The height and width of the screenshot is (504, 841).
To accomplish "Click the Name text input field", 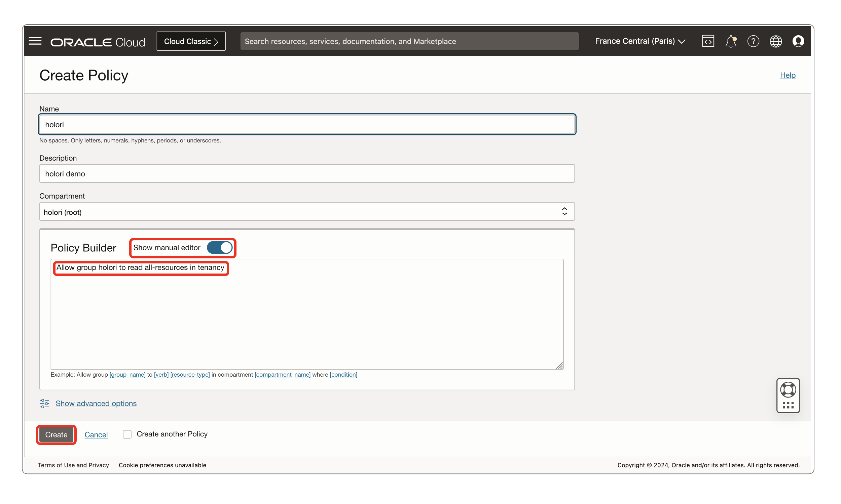I will (306, 124).
